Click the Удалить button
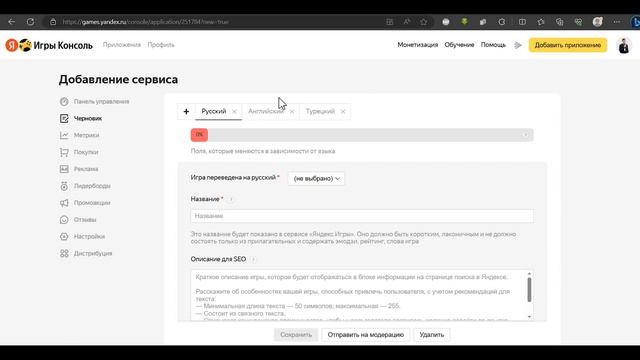640x360 pixels. point(431,335)
